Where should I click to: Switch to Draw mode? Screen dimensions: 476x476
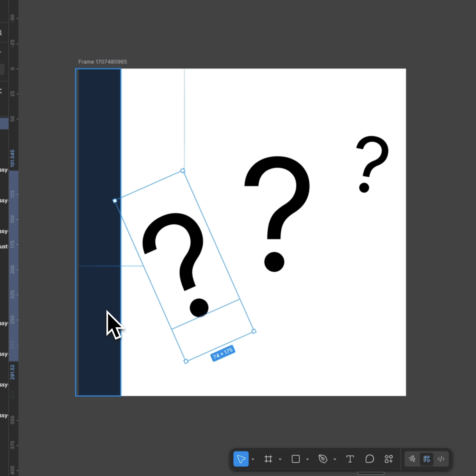coord(412,459)
